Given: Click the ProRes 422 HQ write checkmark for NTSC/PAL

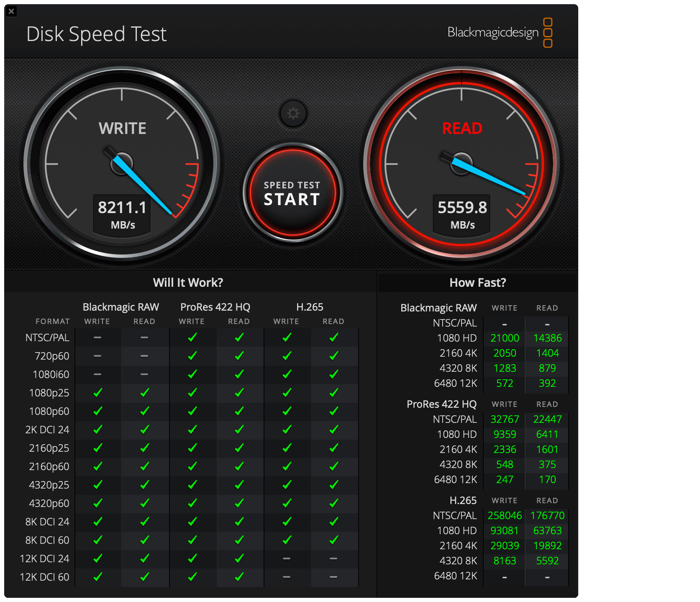Looking at the screenshot, I should [192, 337].
